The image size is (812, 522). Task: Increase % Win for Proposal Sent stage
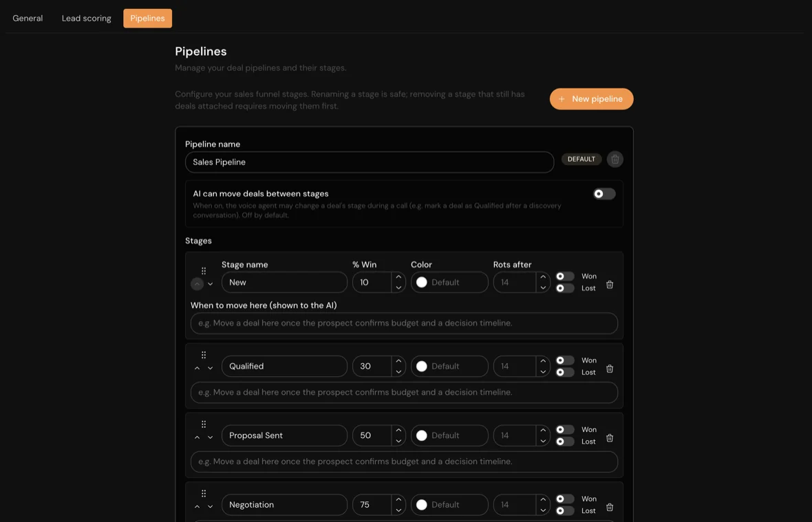coord(398,430)
